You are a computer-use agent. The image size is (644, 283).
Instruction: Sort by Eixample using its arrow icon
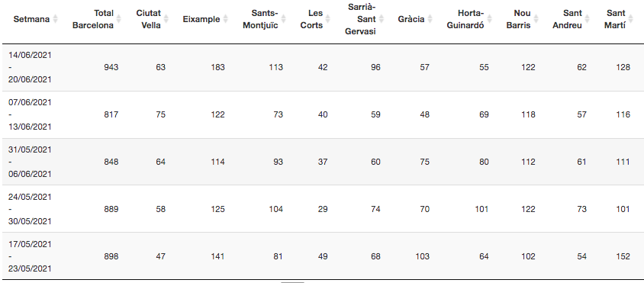tap(226, 19)
